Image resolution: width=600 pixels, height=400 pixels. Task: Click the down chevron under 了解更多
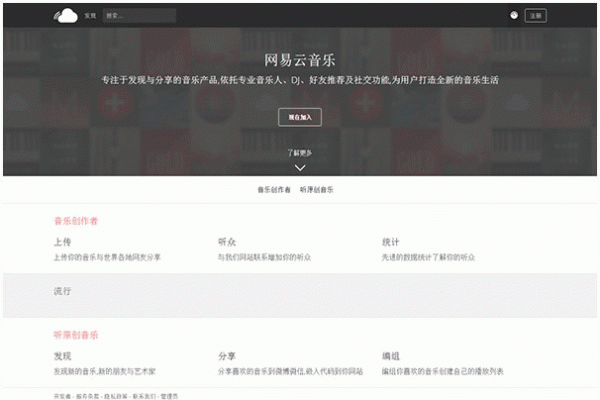[x=300, y=168]
